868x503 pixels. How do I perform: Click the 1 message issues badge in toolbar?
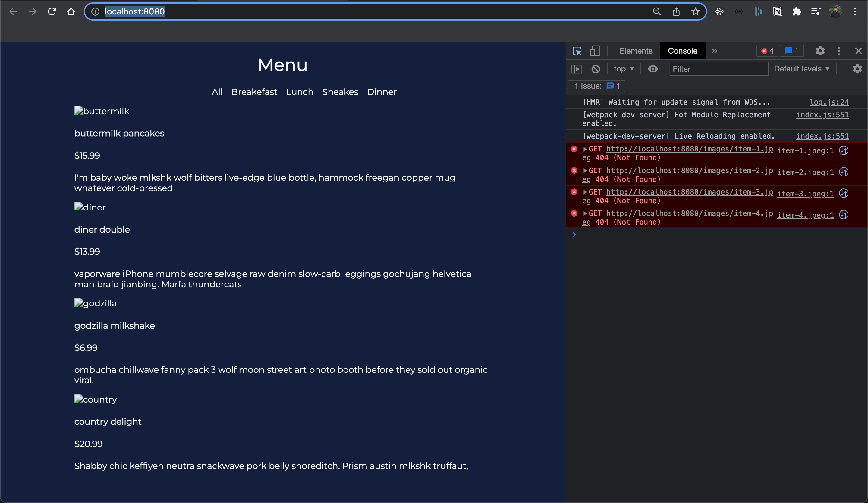[791, 51]
